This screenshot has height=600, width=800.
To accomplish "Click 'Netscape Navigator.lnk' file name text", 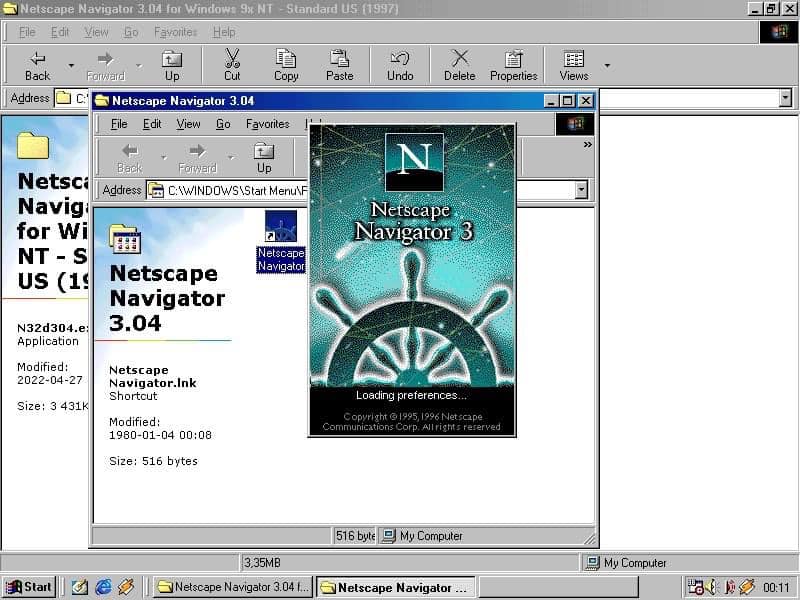I will [152, 377].
